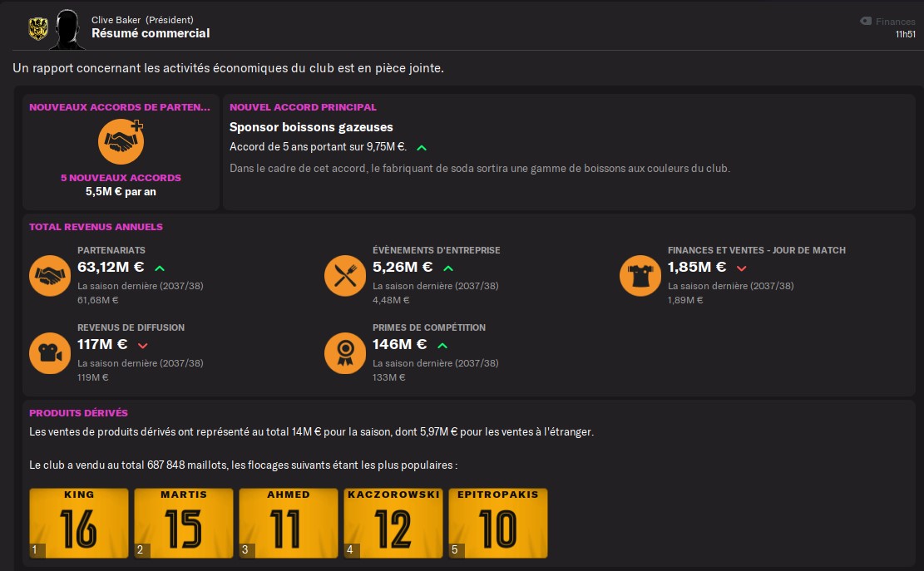The width and height of the screenshot is (924, 571).
Task: Click last season's 133M € figure
Action: point(389,378)
